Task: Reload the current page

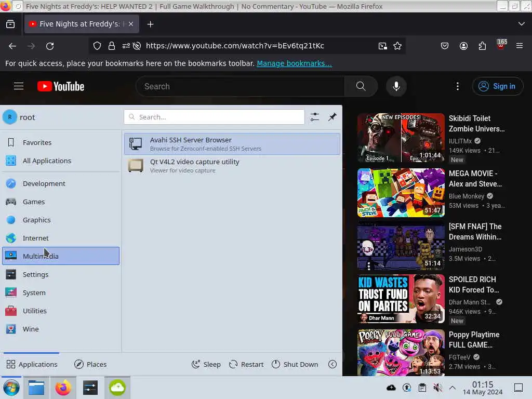Action: [x=50, y=46]
